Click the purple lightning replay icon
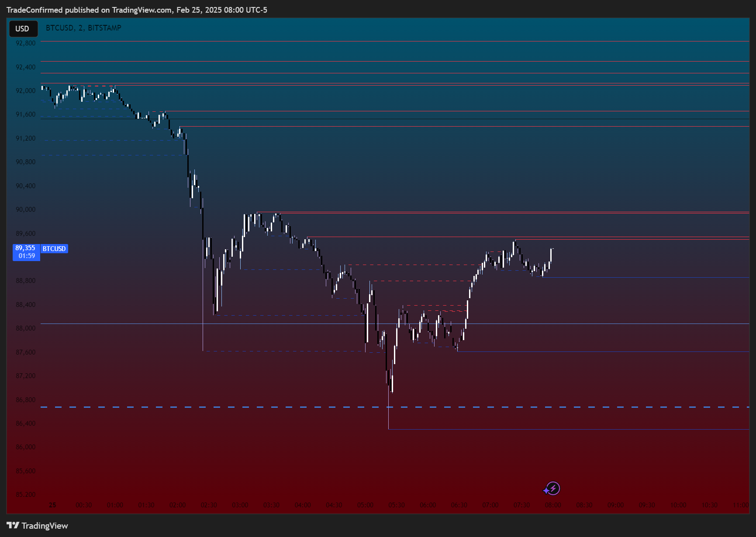Image resolution: width=756 pixels, height=537 pixels. 552,489
